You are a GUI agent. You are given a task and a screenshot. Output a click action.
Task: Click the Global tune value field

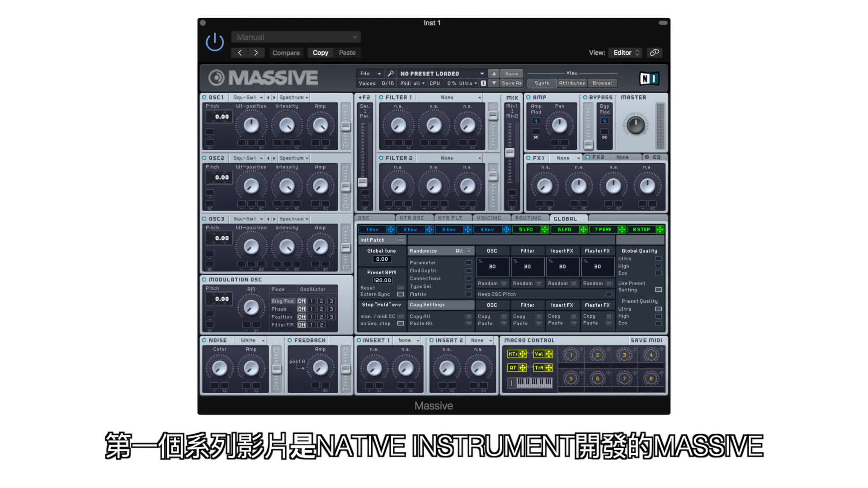(382, 259)
